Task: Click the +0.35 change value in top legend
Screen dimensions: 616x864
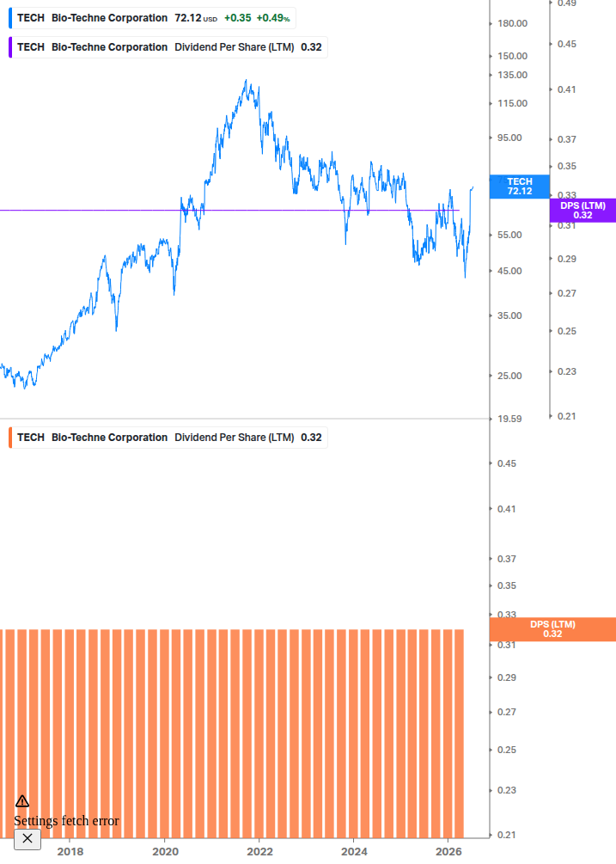Action: click(x=237, y=18)
